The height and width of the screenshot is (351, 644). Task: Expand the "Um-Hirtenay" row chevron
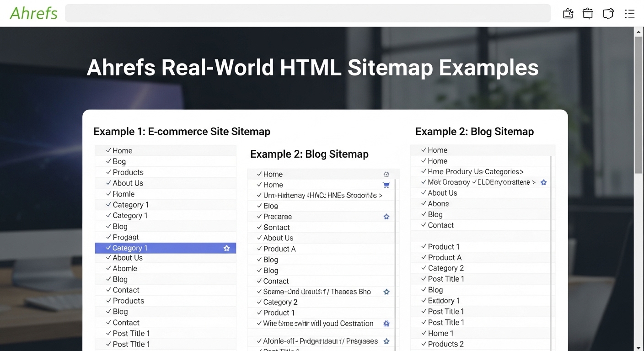(381, 196)
